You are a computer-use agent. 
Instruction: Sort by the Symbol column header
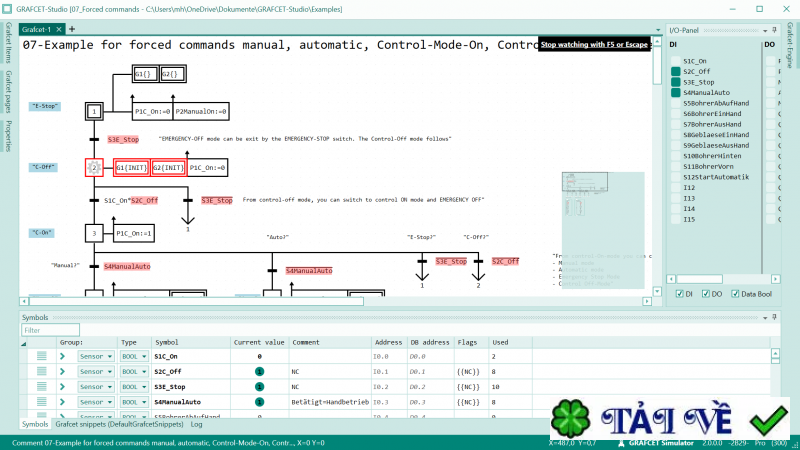[x=190, y=342]
